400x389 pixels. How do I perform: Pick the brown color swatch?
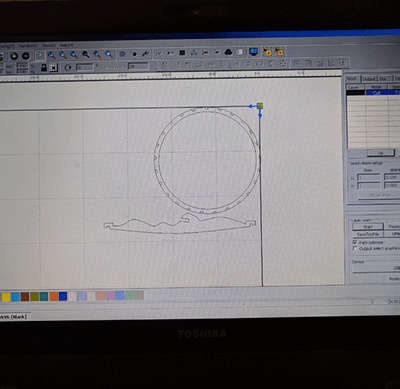coord(25,297)
